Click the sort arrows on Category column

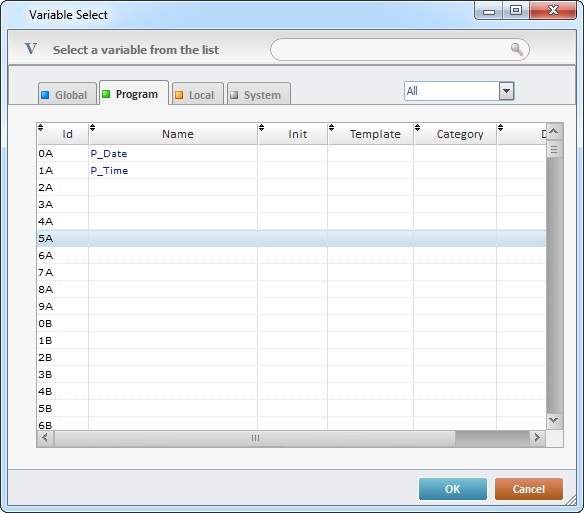[x=418, y=128]
